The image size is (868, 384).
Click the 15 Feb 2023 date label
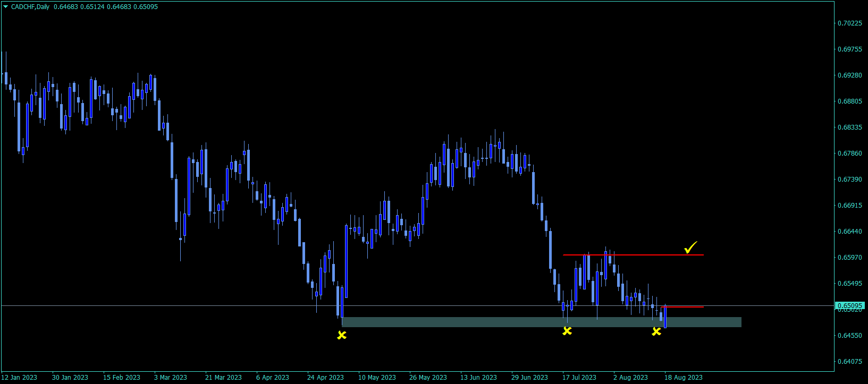122,378
